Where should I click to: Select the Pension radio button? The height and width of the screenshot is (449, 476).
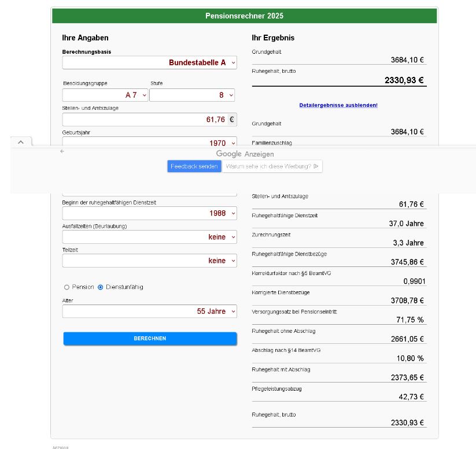click(67, 287)
